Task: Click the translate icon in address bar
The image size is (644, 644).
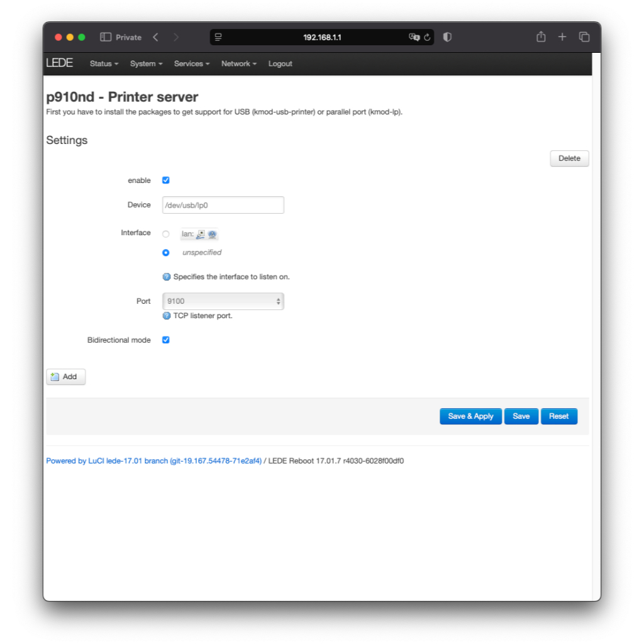Action: tap(413, 37)
